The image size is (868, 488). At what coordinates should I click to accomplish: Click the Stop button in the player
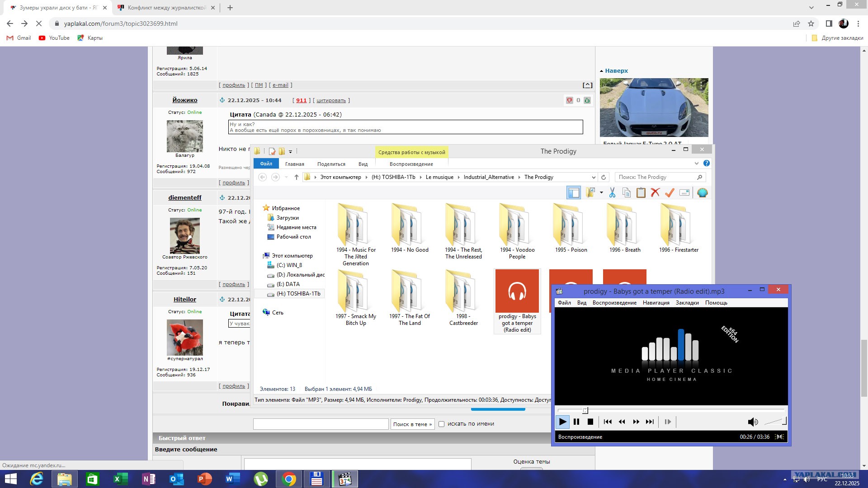click(590, 422)
